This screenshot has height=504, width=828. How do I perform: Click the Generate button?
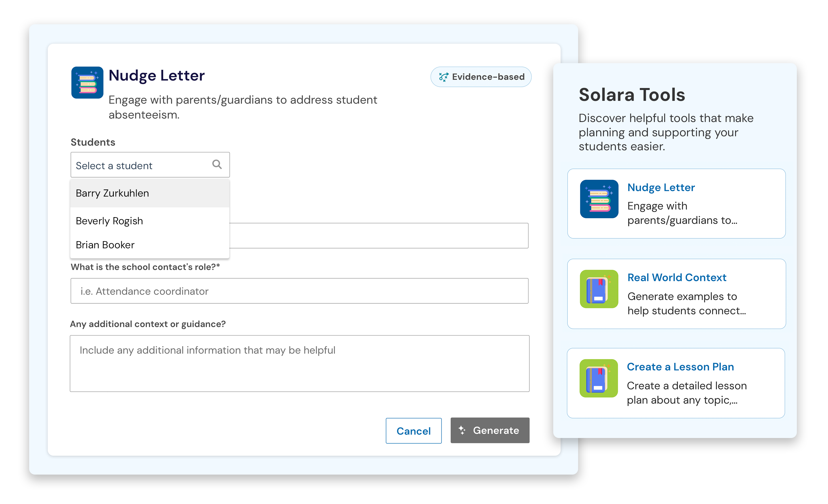tap(490, 431)
